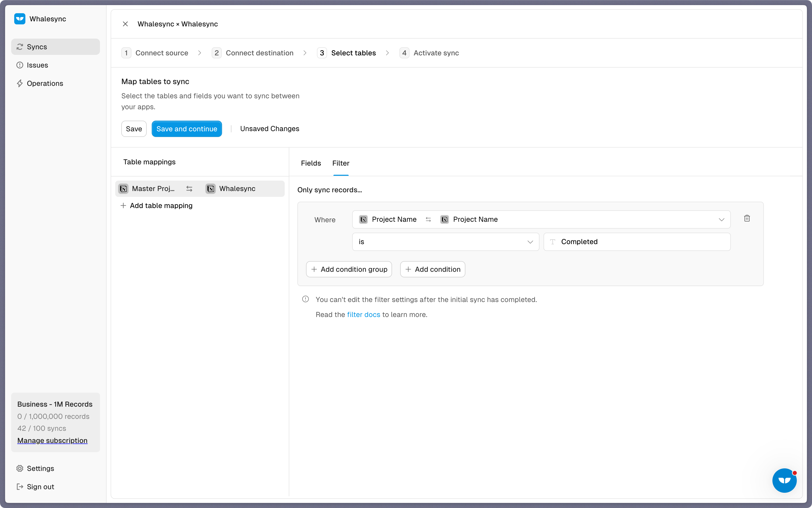
Task: Click Add condition
Action: point(432,269)
